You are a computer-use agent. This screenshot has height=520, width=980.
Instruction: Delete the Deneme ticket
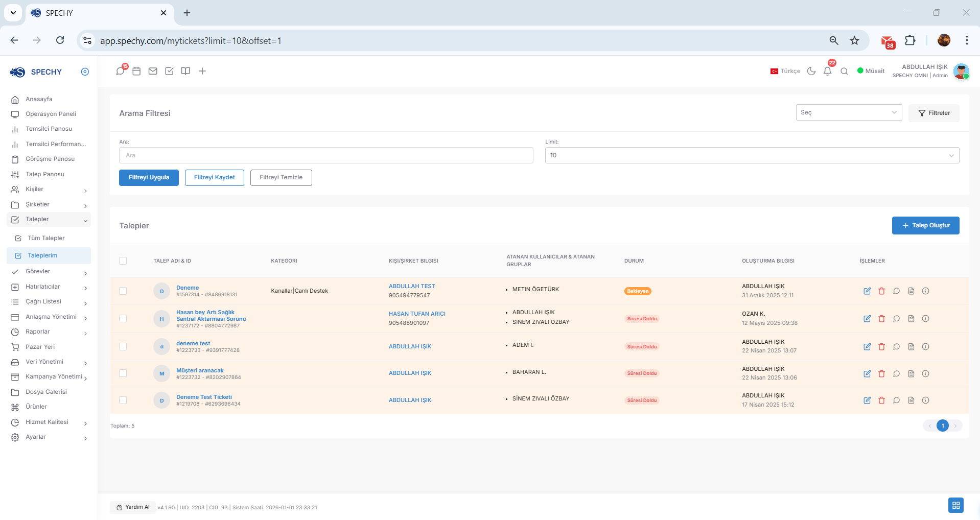(x=881, y=291)
